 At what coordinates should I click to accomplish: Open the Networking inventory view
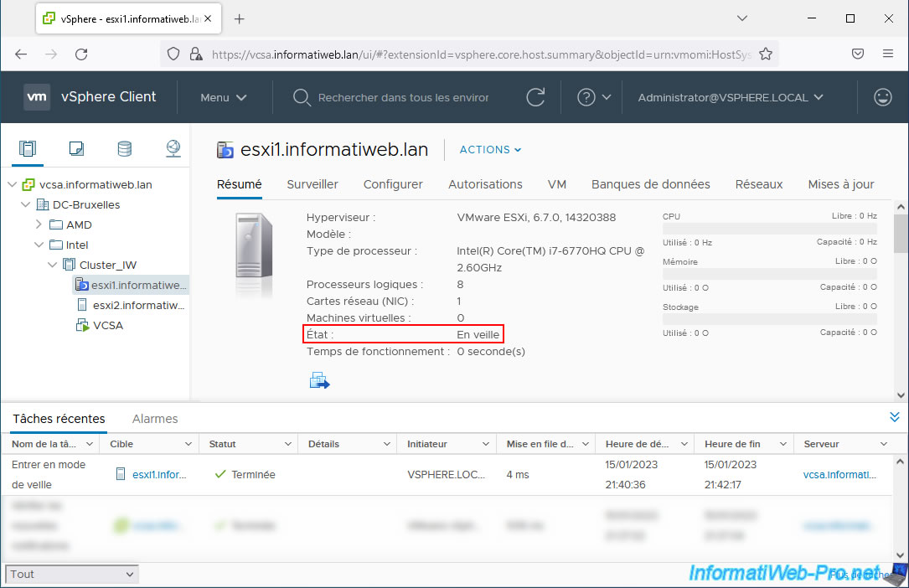(173, 149)
